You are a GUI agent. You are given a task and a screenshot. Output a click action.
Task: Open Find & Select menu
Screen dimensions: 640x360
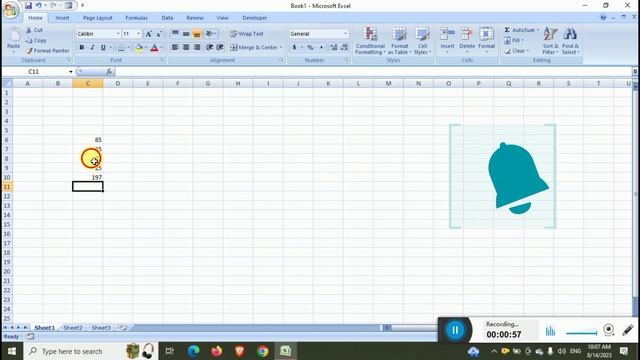click(570, 41)
